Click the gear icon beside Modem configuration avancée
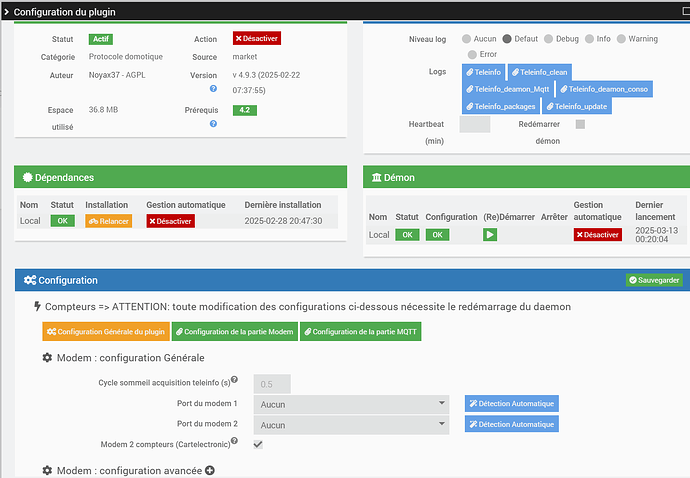690x478 pixels. (47, 471)
